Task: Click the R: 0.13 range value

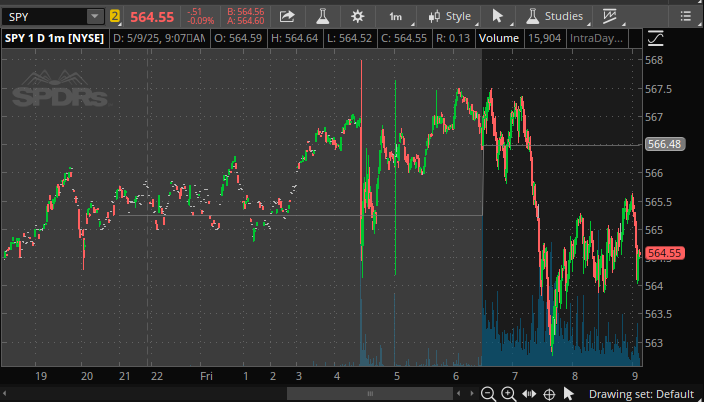Action: [453, 39]
